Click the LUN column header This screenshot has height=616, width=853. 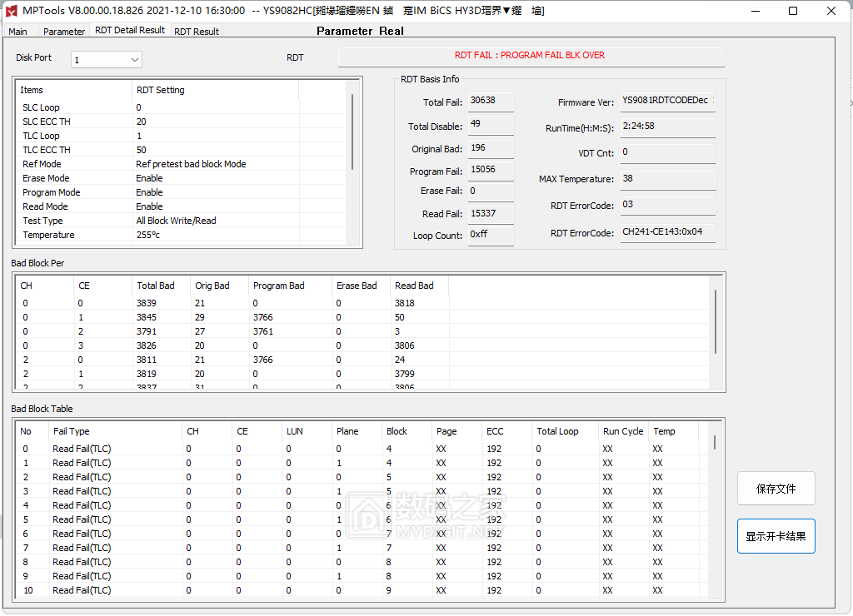(x=307, y=432)
